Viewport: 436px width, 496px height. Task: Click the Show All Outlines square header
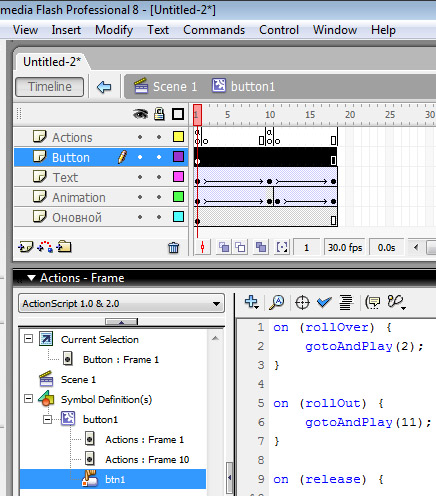coord(178,114)
